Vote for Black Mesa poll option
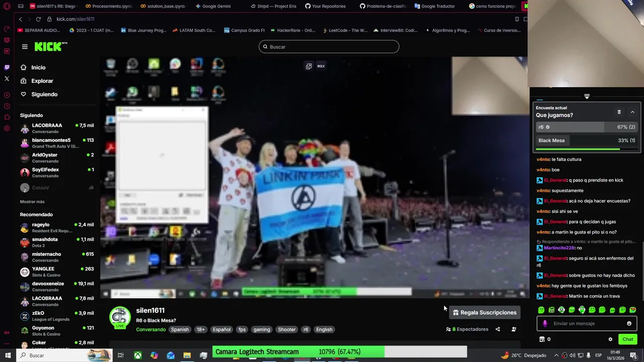The height and width of the screenshot is (362, 644). click(587, 141)
